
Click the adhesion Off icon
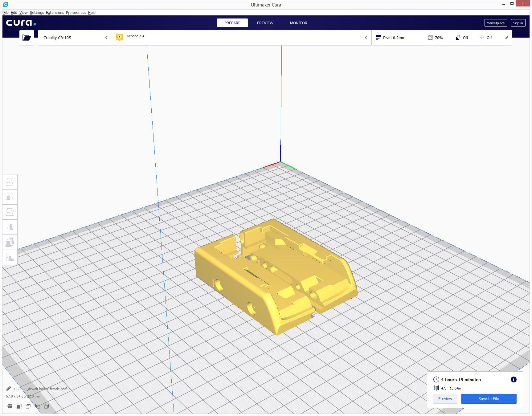click(x=482, y=38)
